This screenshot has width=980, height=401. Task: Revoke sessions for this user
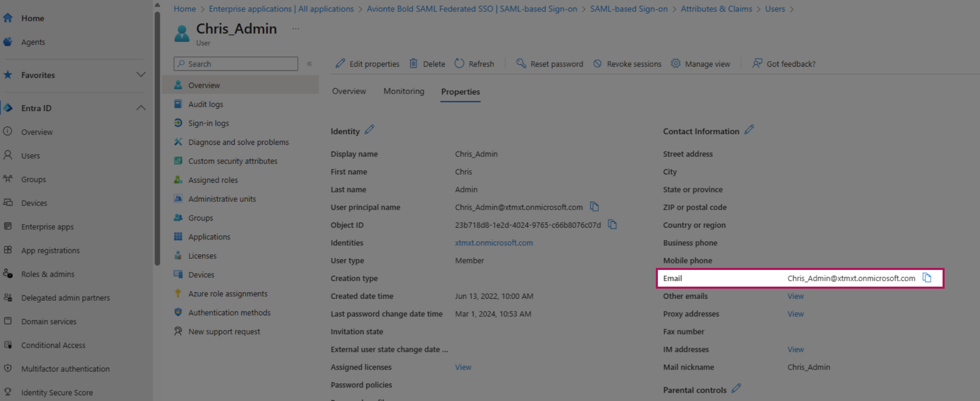(627, 64)
